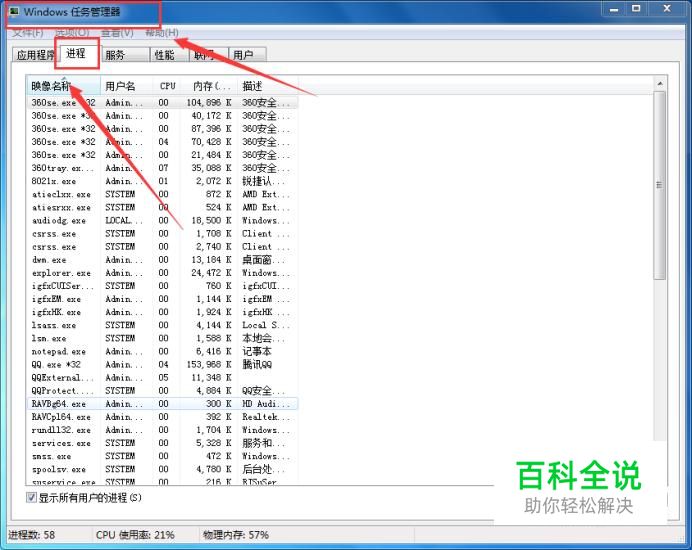Open the 性能 tab
This screenshot has height=550, width=692.
click(x=169, y=55)
